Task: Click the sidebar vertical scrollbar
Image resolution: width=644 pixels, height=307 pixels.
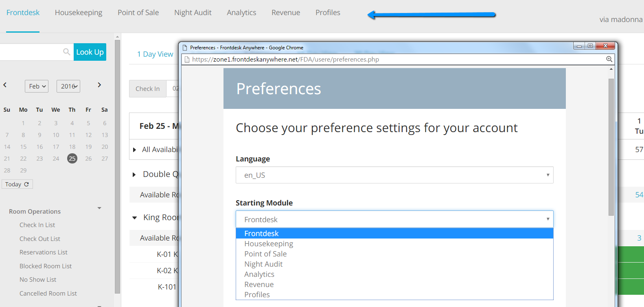Action: point(118,166)
